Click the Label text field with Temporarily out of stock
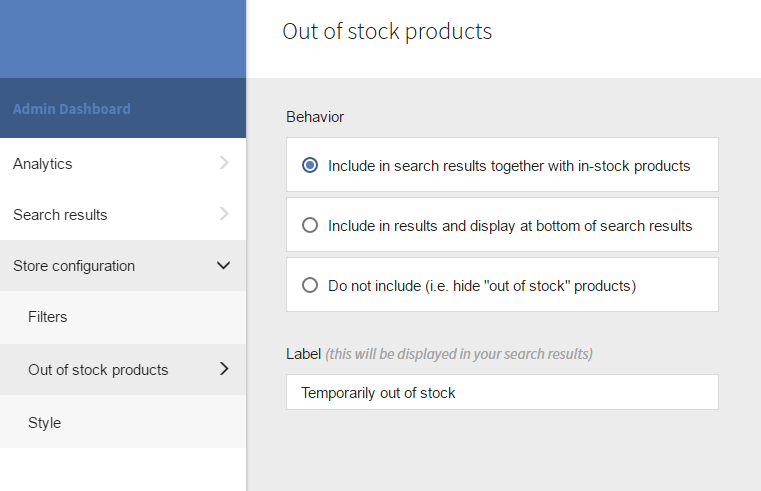The height and width of the screenshot is (491, 761). tap(502, 393)
